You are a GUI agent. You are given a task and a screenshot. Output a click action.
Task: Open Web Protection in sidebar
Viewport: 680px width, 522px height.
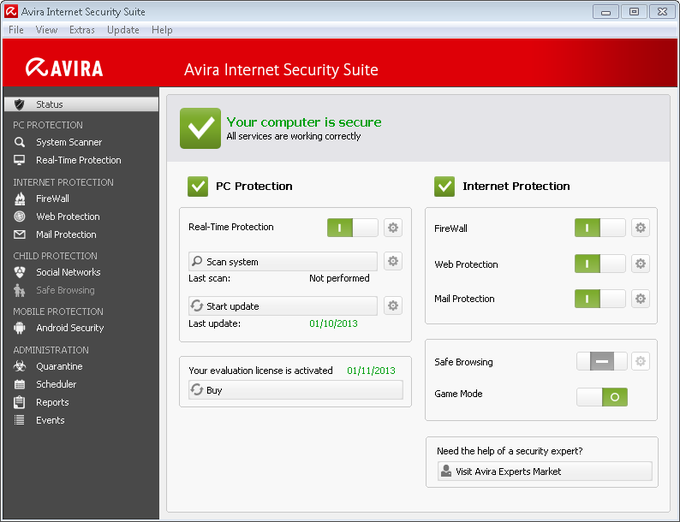click(68, 216)
